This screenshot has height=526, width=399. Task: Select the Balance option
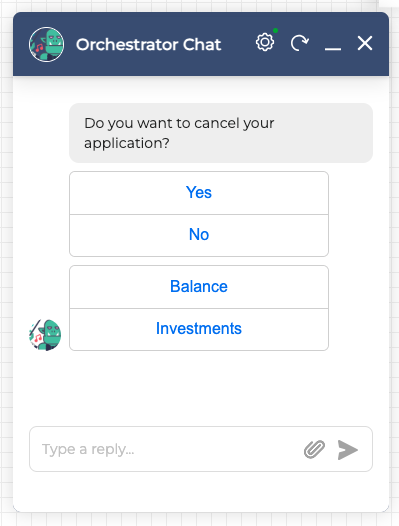(x=199, y=287)
